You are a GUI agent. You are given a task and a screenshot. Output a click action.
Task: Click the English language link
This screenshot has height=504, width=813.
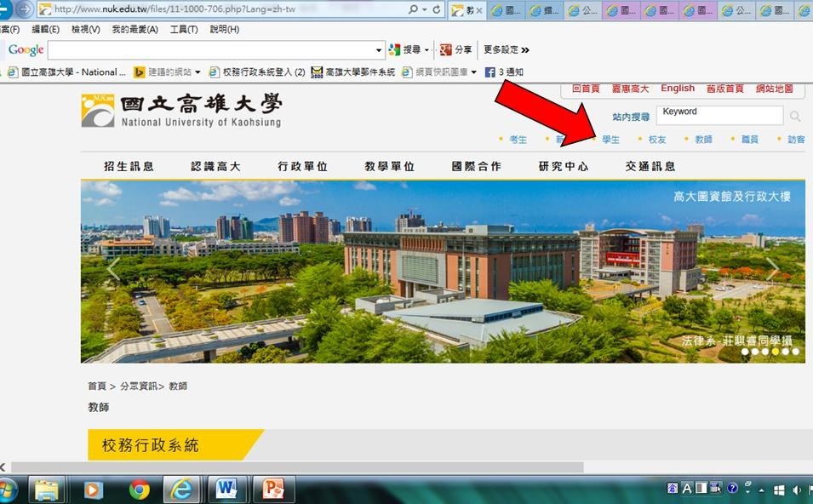tap(678, 89)
